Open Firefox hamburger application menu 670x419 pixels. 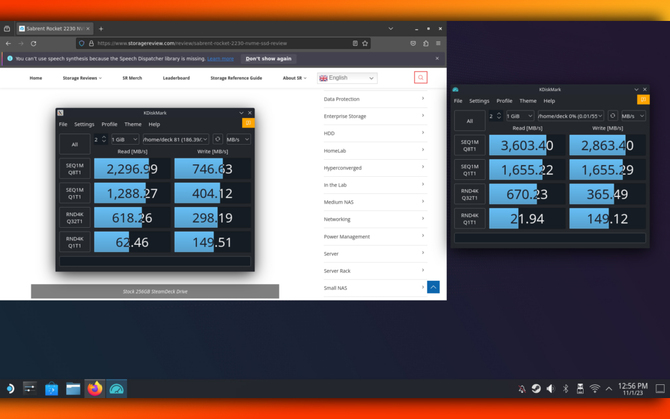pos(438,43)
